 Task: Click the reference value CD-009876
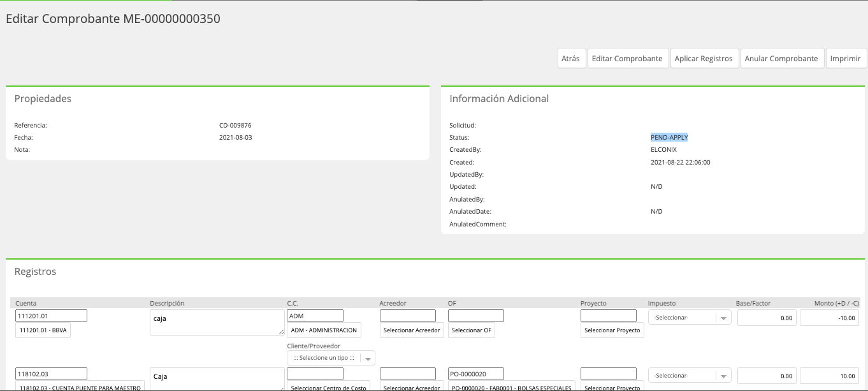(x=235, y=125)
